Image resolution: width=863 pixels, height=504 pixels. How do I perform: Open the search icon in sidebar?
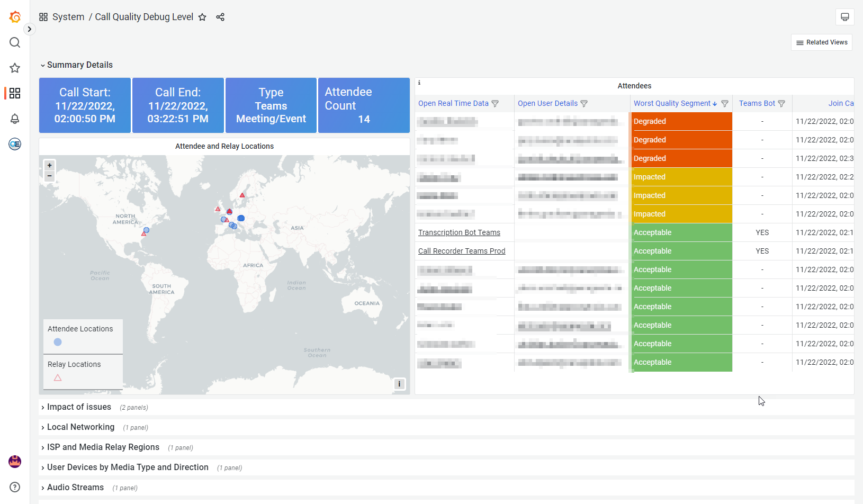click(x=15, y=42)
